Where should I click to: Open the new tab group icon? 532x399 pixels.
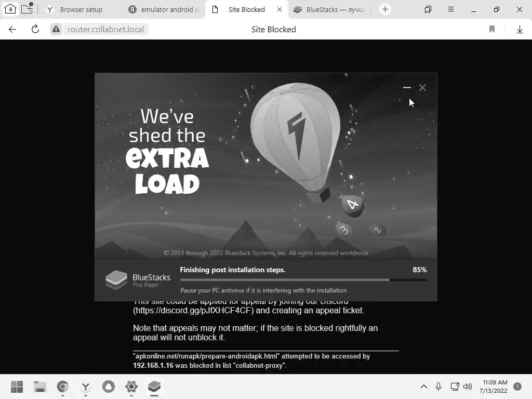(x=27, y=8)
